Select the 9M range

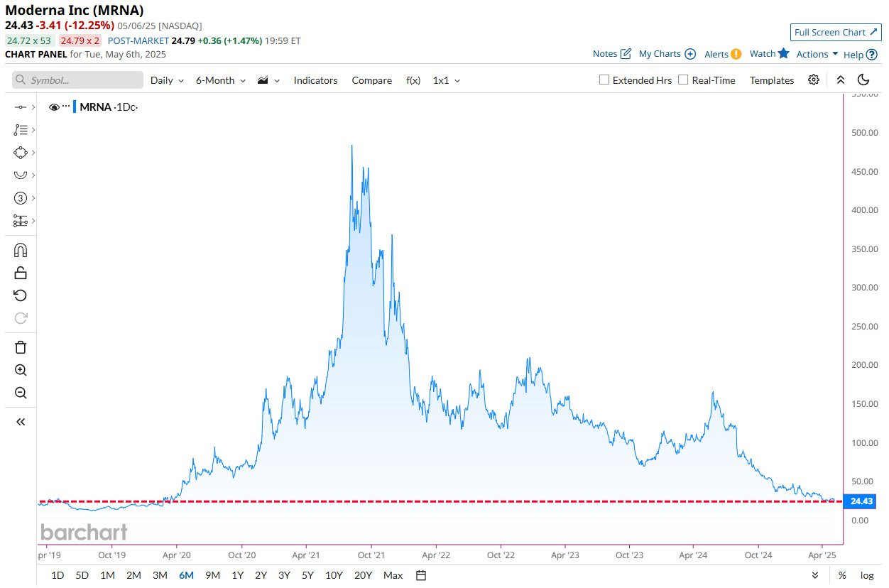coord(212,575)
